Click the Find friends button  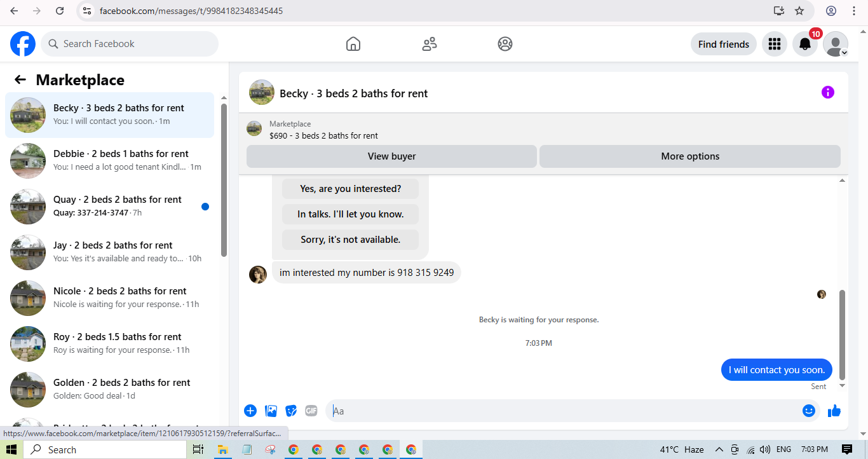click(x=724, y=44)
